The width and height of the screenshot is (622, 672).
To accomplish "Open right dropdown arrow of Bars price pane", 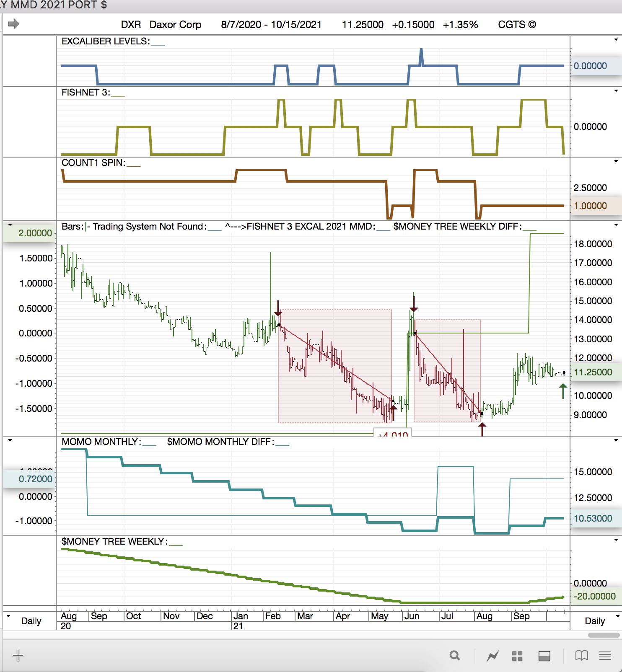I will coord(616,225).
